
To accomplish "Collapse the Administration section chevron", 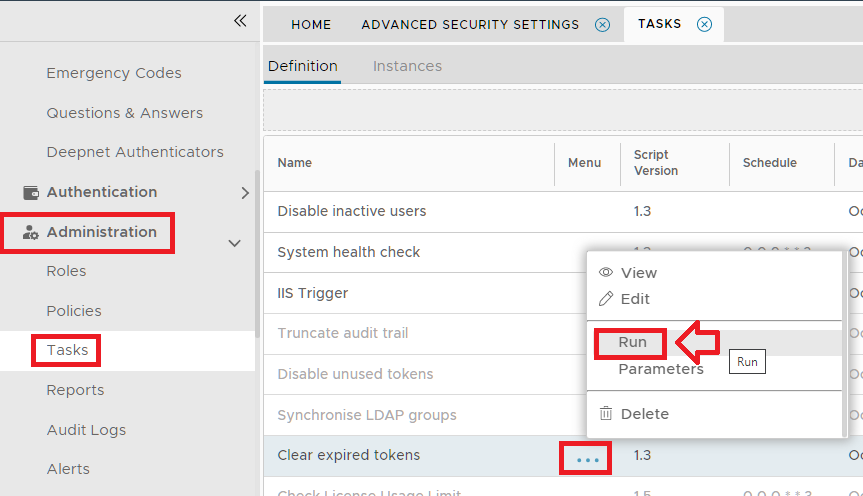I will coord(235,243).
